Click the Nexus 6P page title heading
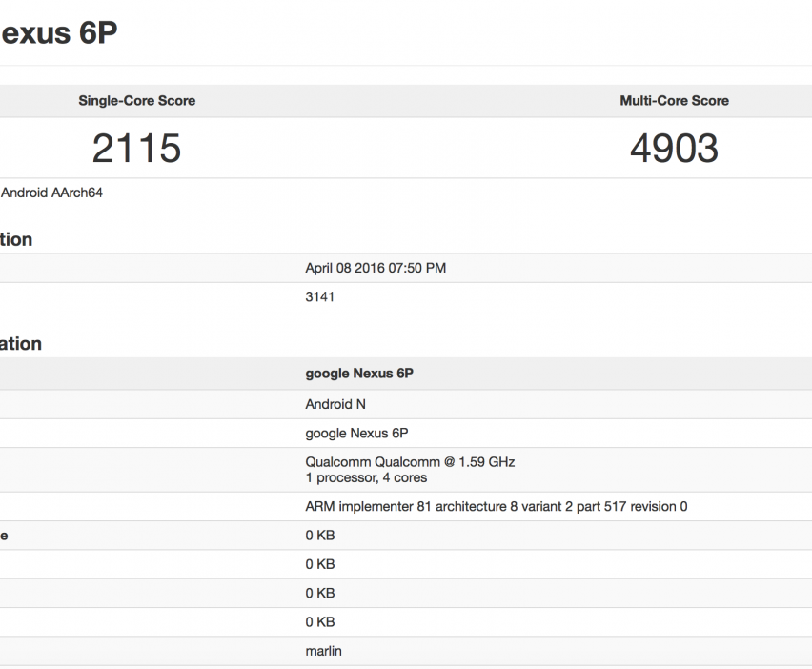The height and width of the screenshot is (669, 812). pos(59,32)
